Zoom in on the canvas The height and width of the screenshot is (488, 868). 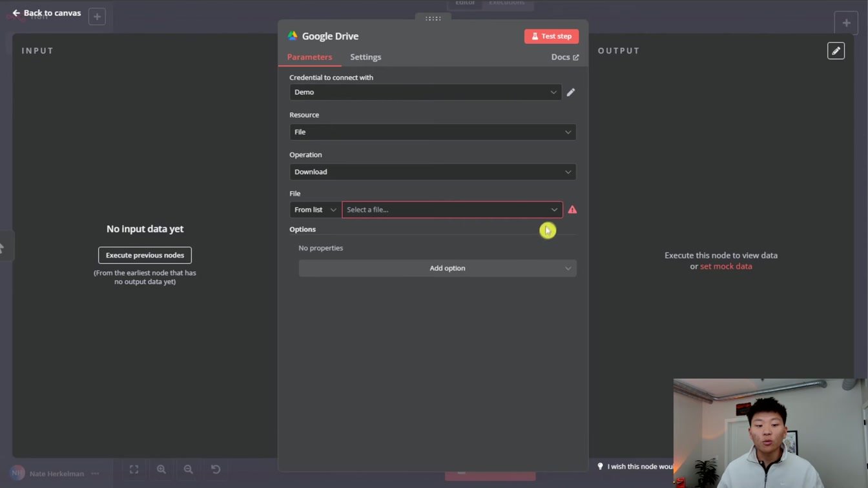[161, 469]
